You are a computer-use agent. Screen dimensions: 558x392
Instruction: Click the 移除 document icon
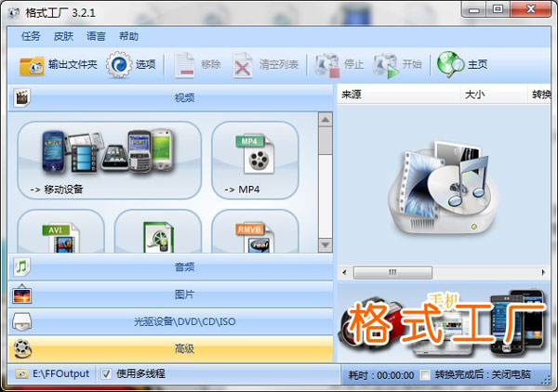pyautogui.click(x=184, y=65)
